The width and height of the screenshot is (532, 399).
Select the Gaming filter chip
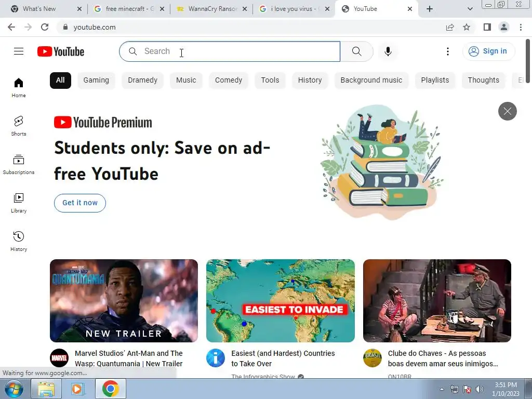(x=96, y=81)
